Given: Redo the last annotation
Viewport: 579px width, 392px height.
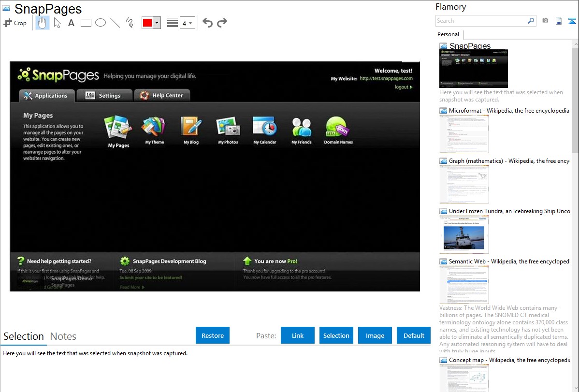Looking at the screenshot, I should pos(222,23).
